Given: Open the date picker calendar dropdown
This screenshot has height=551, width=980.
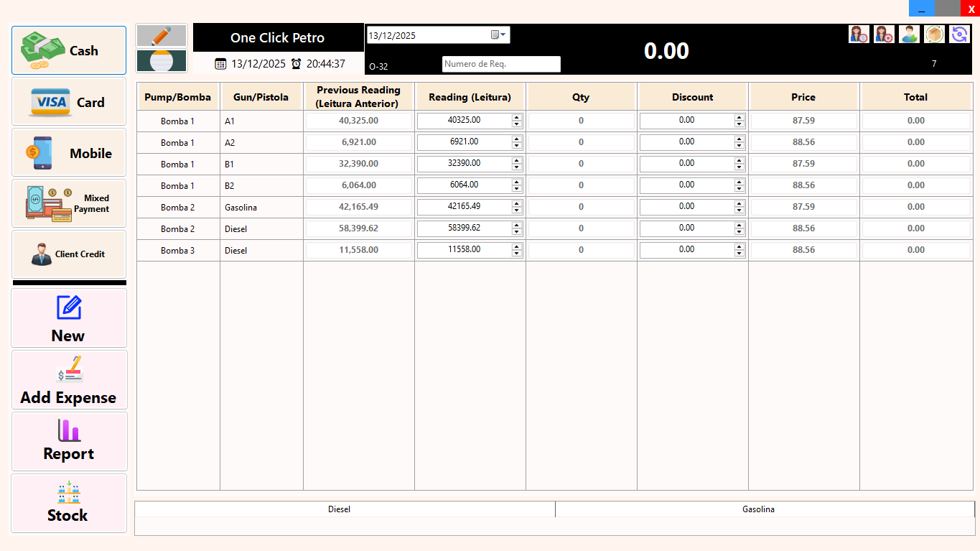Looking at the screenshot, I should (498, 35).
